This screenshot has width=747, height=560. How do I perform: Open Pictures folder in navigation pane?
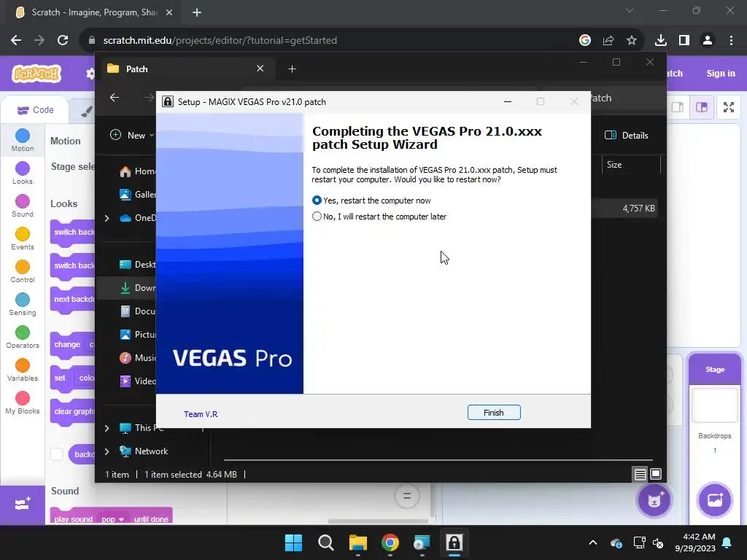(137, 334)
